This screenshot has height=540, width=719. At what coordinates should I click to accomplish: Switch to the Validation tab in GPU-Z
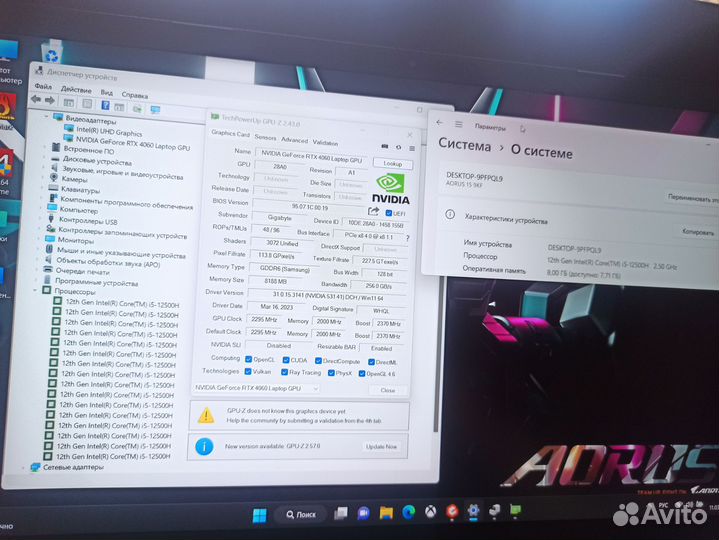[x=326, y=143]
